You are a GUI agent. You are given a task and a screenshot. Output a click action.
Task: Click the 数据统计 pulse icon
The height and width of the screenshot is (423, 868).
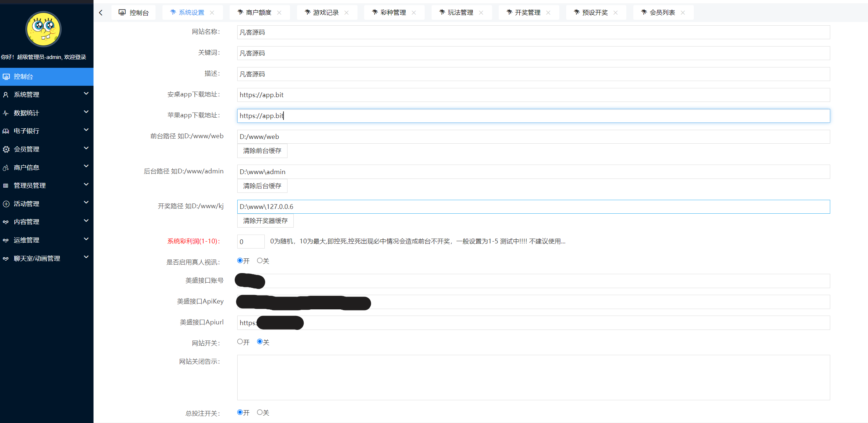coord(6,113)
